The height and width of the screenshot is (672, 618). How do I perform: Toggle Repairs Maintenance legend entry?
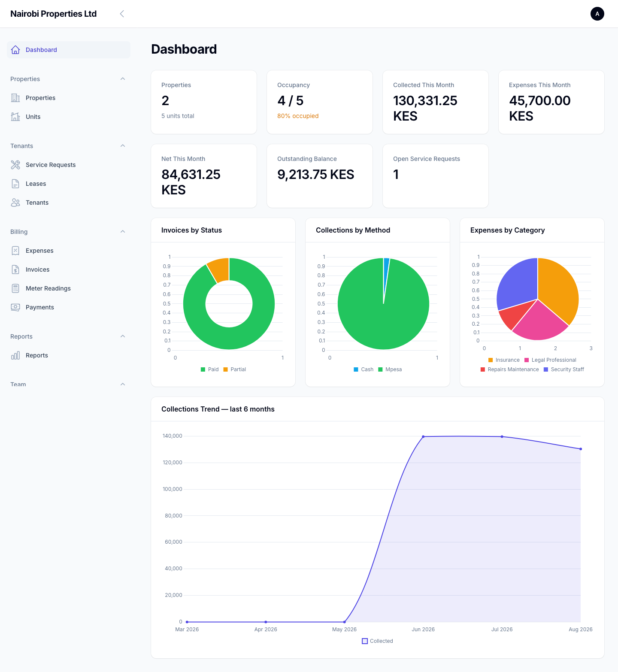tap(510, 369)
